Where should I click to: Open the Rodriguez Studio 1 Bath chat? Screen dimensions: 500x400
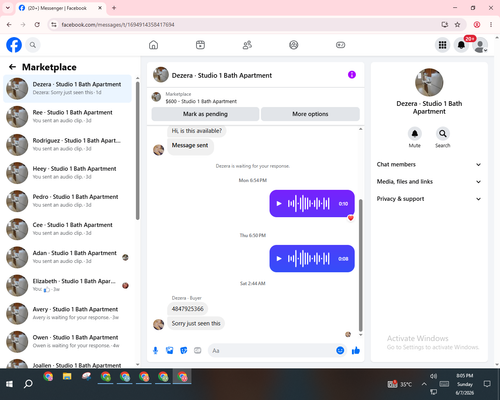point(67,145)
